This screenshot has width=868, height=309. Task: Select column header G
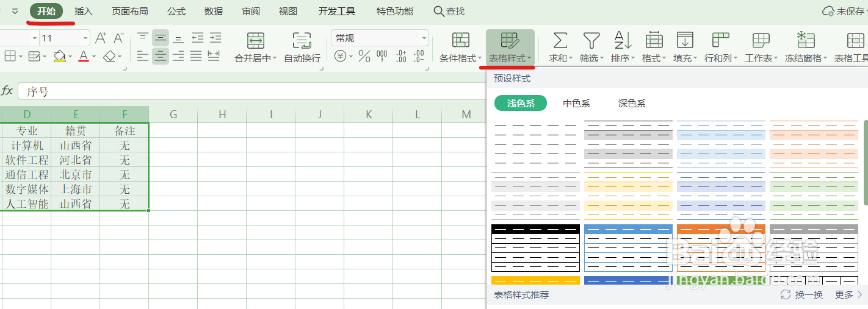pyautogui.click(x=173, y=114)
